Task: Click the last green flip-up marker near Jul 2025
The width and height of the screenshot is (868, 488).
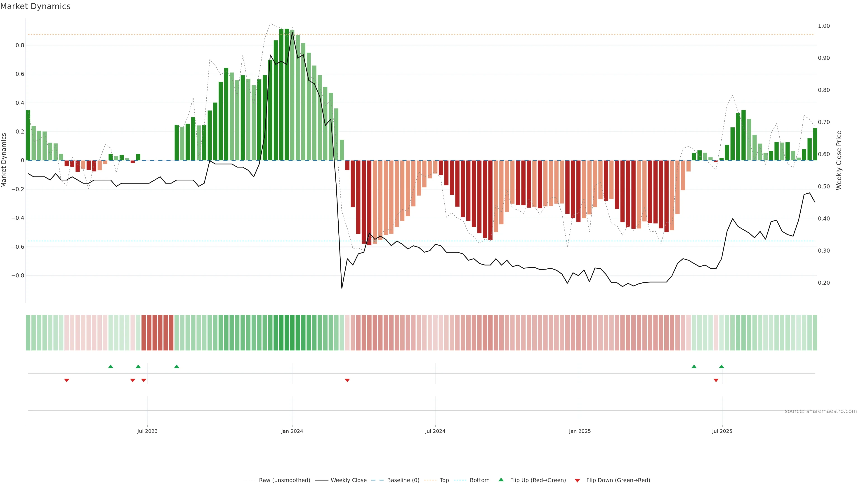Action: tap(722, 366)
